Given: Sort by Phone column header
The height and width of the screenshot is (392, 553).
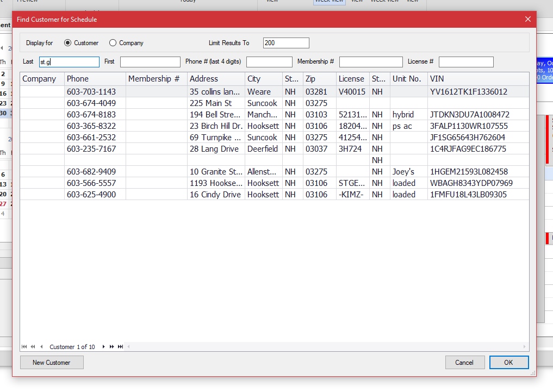Looking at the screenshot, I should [95, 79].
